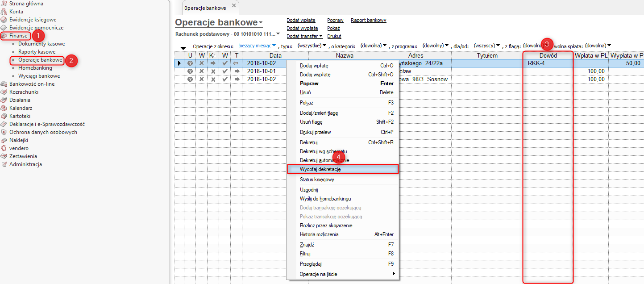Click the Administracja icon in the sidebar
This screenshot has height=284, width=644.
pos(4,164)
